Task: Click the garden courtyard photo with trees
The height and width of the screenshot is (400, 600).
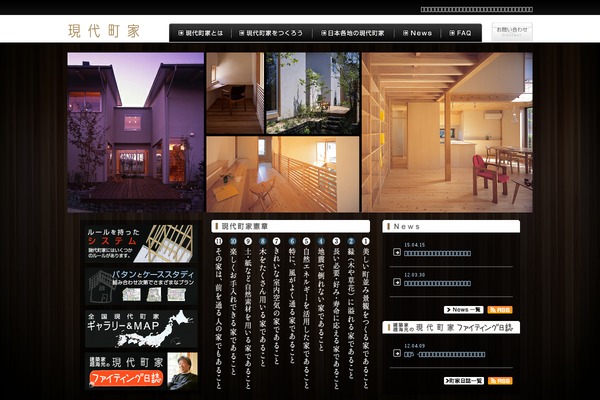Action: coord(313,93)
